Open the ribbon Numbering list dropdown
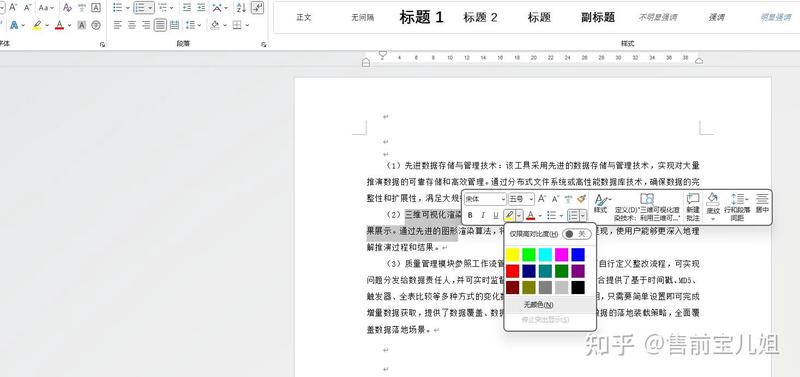 (149, 8)
